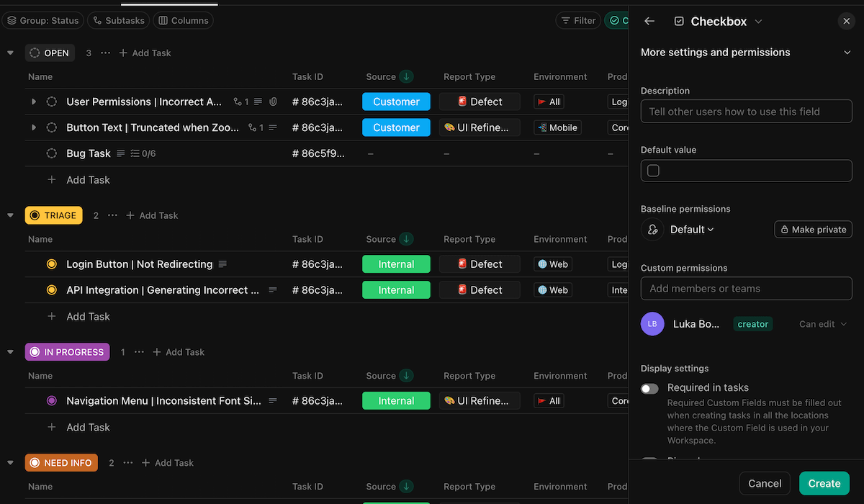Click the Make private button
Image resolution: width=864 pixels, height=504 pixels.
[813, 229]
